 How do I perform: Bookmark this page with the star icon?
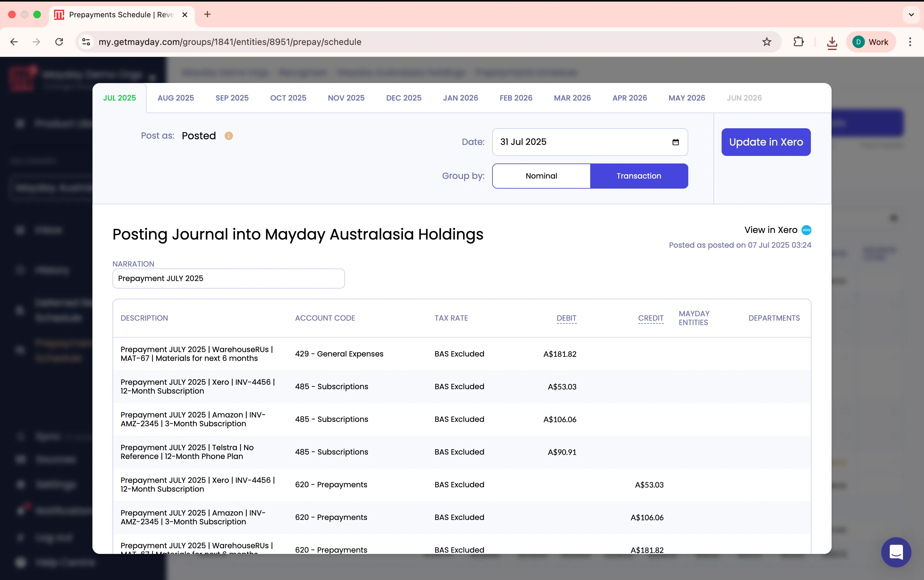pyautogui.click(x=767, y=42)
